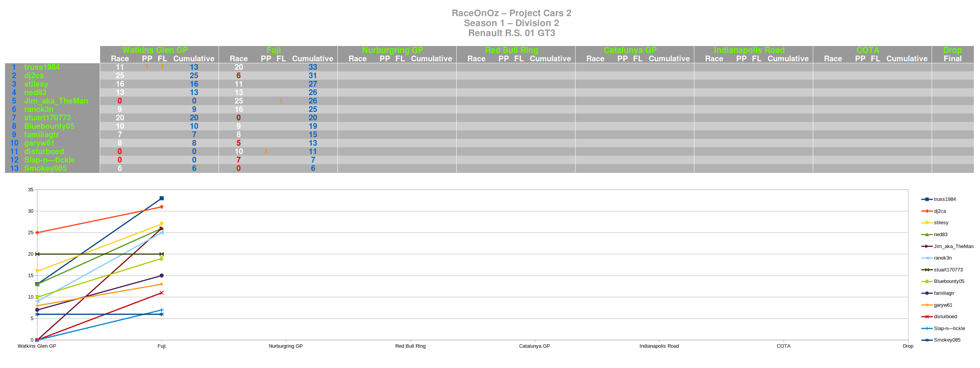Select the Watkins Glen GP table header
The width and height of the screenshot is (980, 368).
pyautogui.click(x=155, y=50)
